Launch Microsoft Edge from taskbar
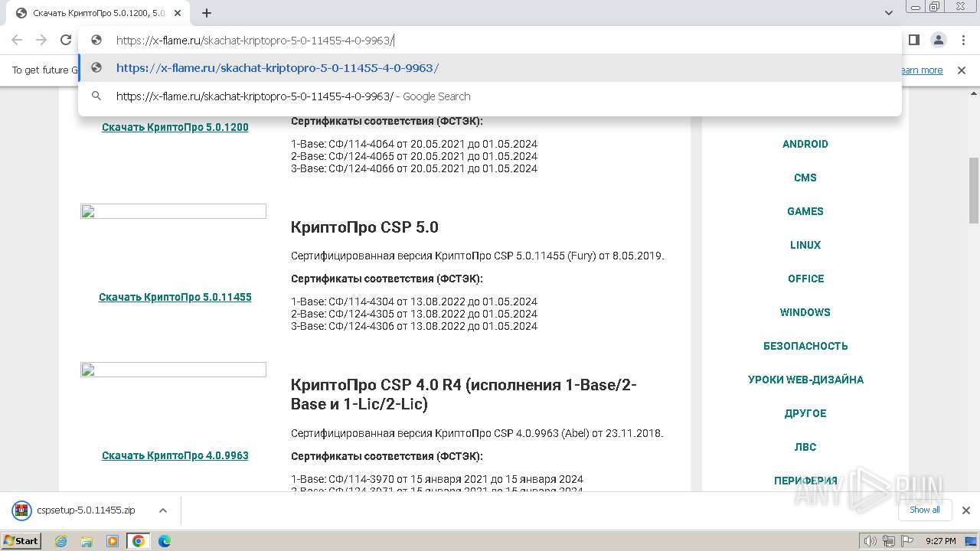Viewport: 980px width, 551px height. click(x=164, y=541)
